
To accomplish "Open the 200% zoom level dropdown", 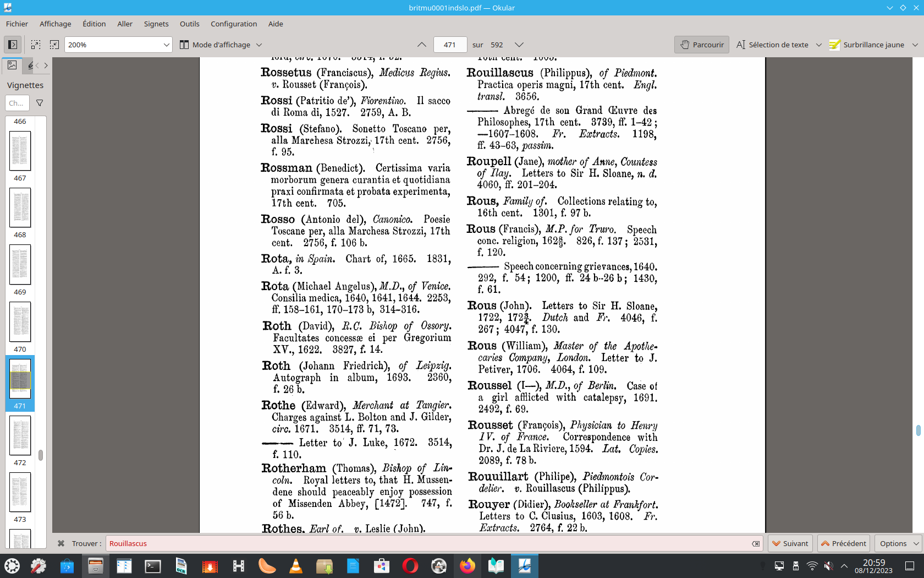I will 118,45.
